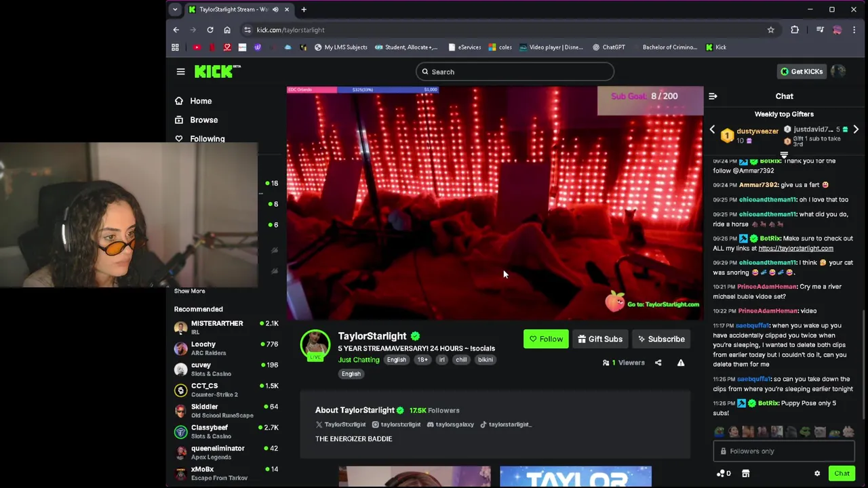The image size is (868, 488).
Task: Open taylorstxrlight Instagram link
Action: coord(395,424)
